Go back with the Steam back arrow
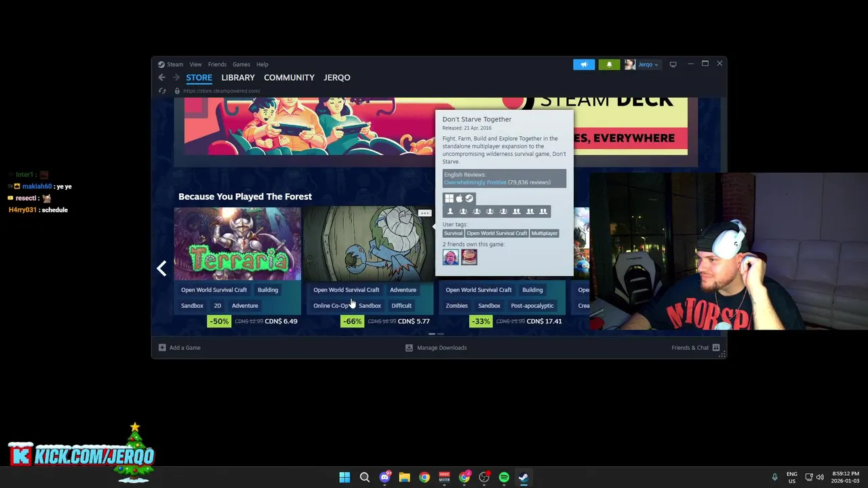Screen dimensions: 868x488 click(161, 77)
